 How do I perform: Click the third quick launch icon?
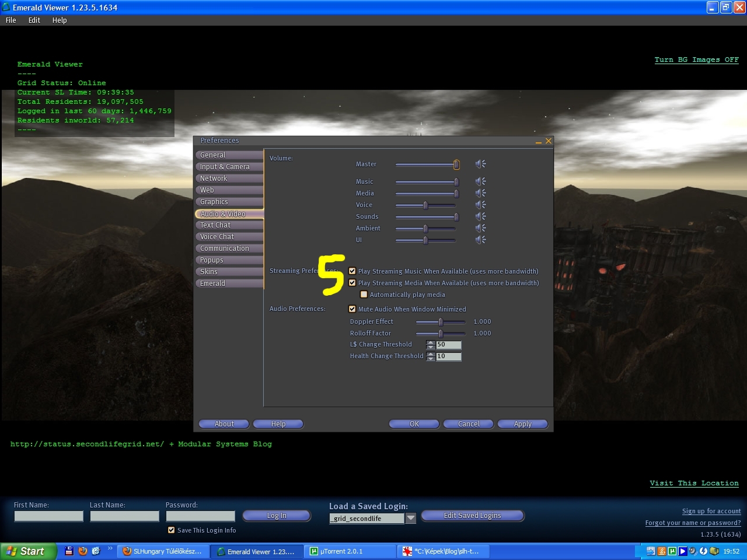click(96, 551)
